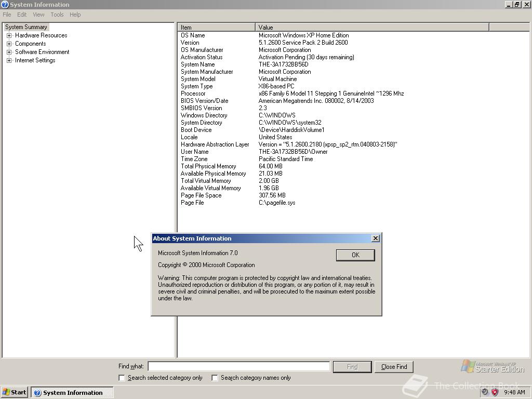
Task: Click the Microsoft Windows XP Home Edition value
Action: [x=303, y=35]
